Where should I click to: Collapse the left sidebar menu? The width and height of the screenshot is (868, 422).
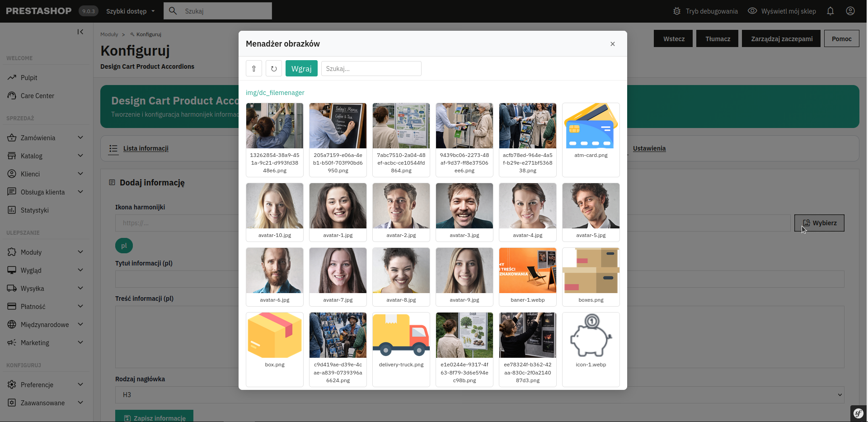[x=80, y=32]
